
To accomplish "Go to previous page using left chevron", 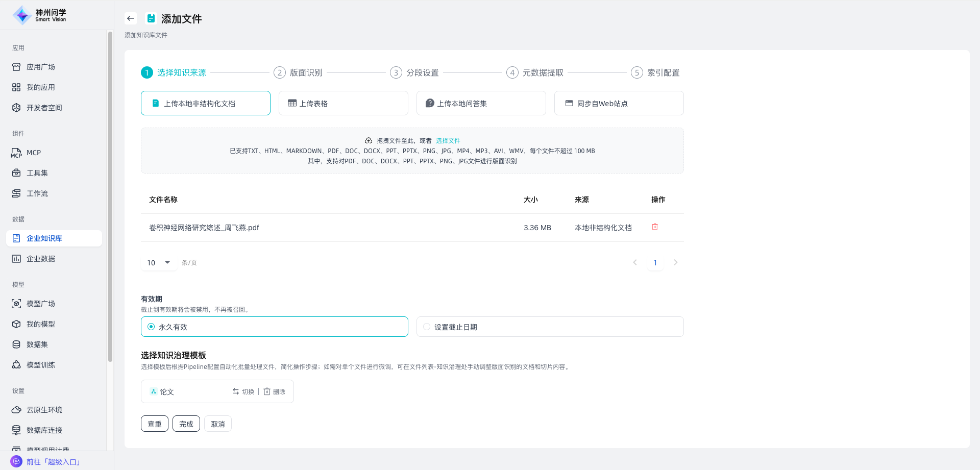I will point(635,262).
